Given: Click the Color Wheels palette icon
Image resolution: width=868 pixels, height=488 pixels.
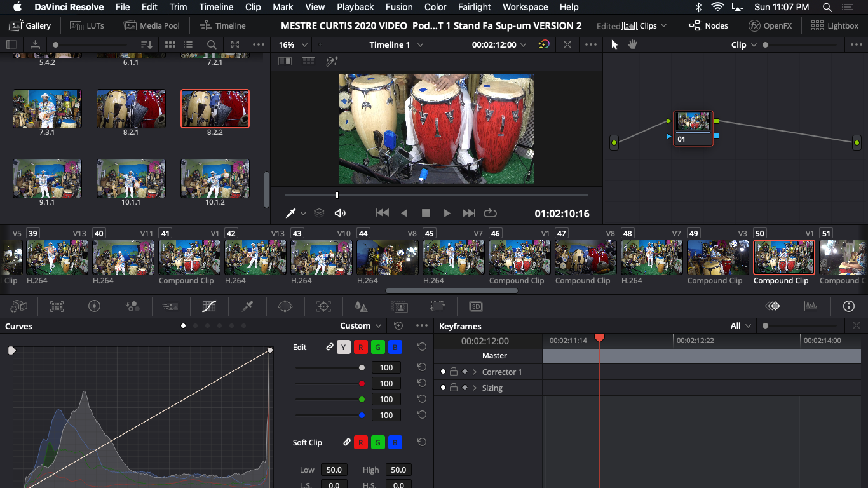Looking at the screenshot, I should click(95, 306).
